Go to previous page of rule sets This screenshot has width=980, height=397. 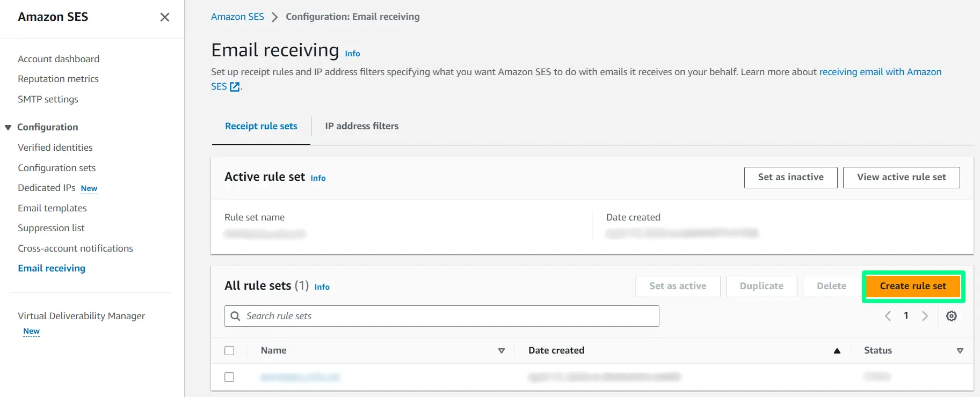coord(888,316)
